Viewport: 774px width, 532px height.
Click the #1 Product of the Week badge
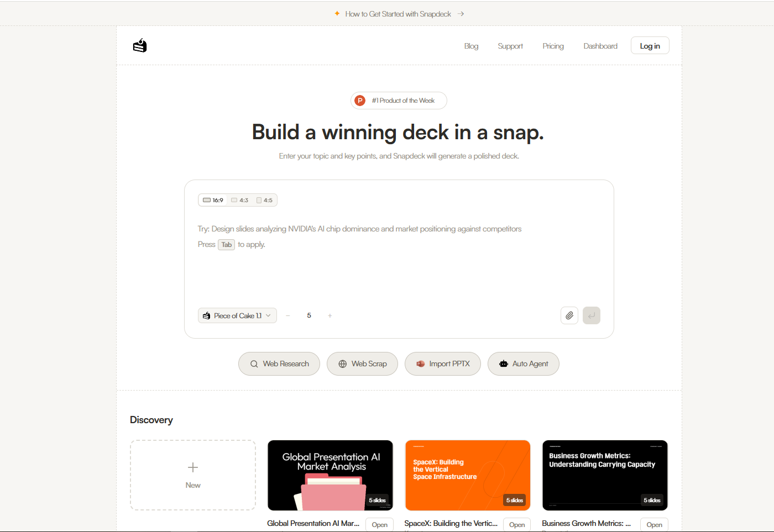(x=399, y=101)
